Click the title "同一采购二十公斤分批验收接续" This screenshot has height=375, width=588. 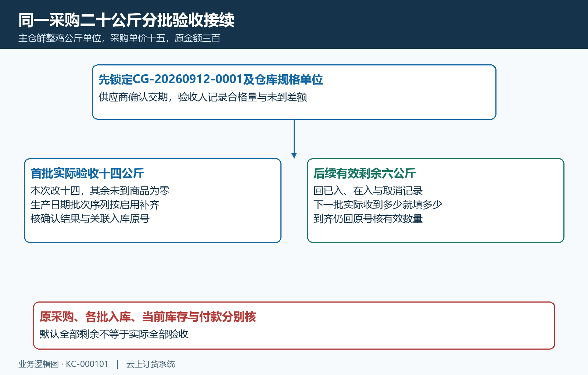click(x=126, y=20)
